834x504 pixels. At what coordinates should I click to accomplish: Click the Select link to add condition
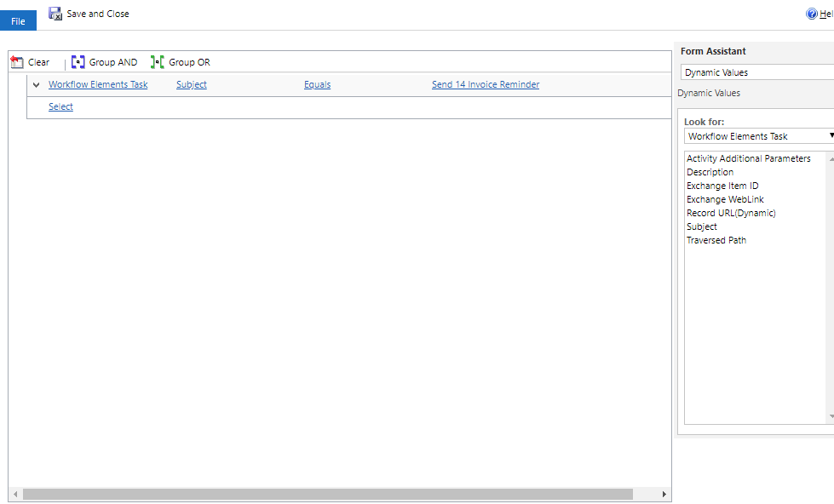point(60,106)
